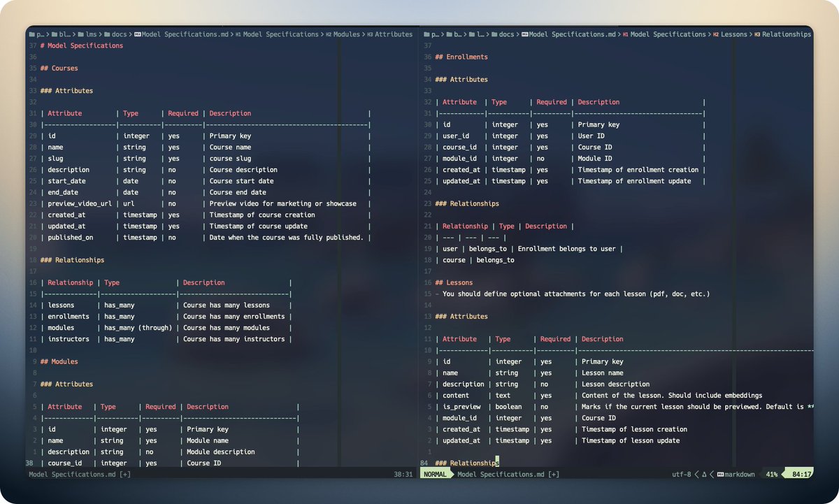Image resolution: width=839 pixels, height=504 pixels.
Task: Click the markdown filetype icon in the statusline
Action: tap(721, 474)
